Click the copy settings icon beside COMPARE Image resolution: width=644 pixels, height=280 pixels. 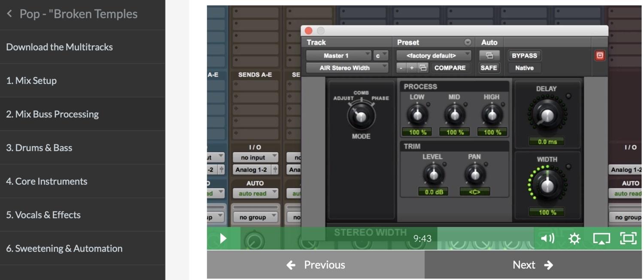click(423, 68)
